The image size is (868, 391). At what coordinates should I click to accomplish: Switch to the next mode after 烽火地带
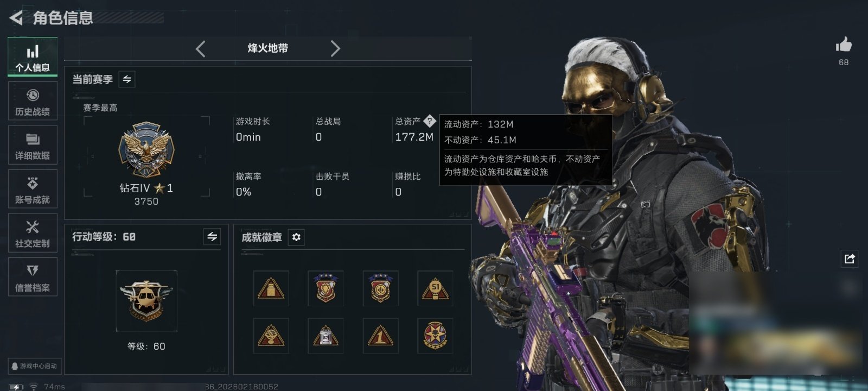[x=335, y=49]
